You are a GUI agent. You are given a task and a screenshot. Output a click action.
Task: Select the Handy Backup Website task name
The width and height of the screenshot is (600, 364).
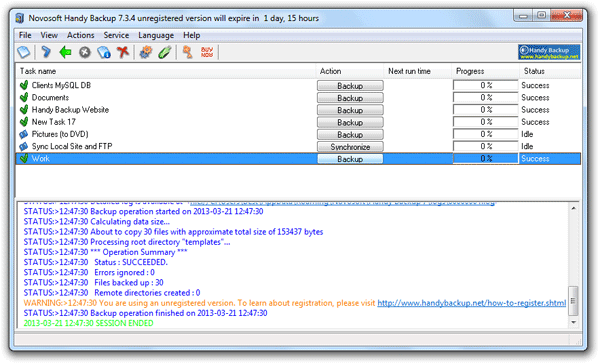click(70, 110)
